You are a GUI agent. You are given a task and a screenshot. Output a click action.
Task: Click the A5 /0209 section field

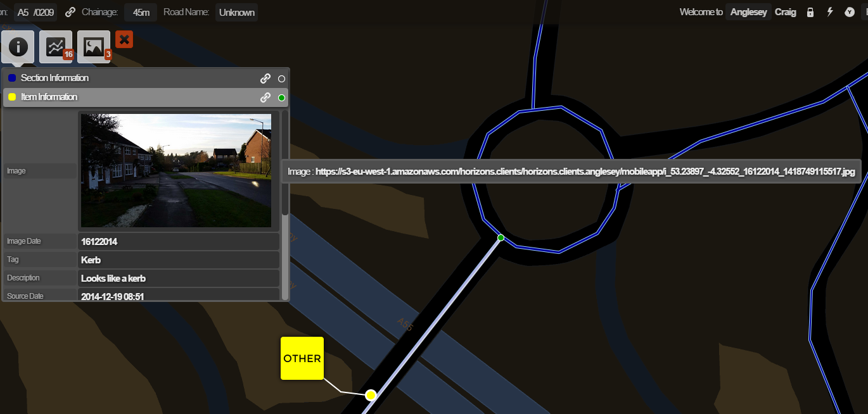[35, 12]
